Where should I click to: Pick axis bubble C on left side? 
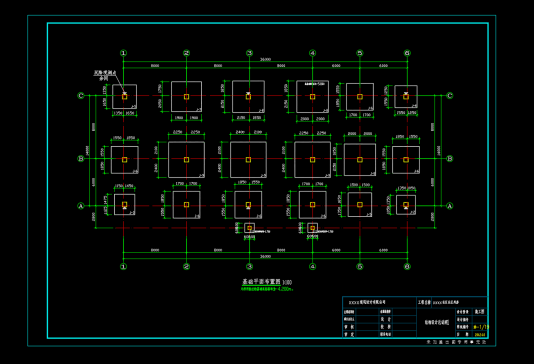[81, 95]
